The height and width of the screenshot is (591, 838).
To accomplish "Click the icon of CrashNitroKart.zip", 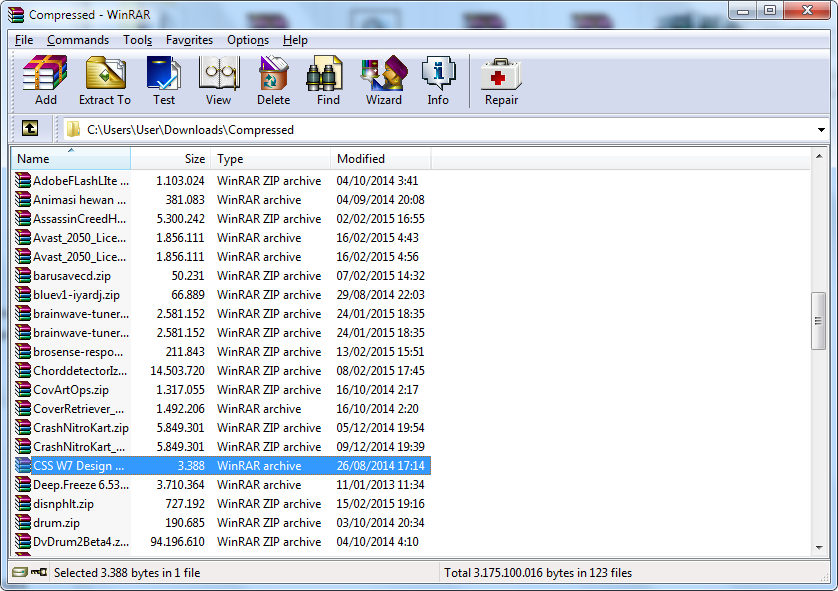I will click(22, 427).
